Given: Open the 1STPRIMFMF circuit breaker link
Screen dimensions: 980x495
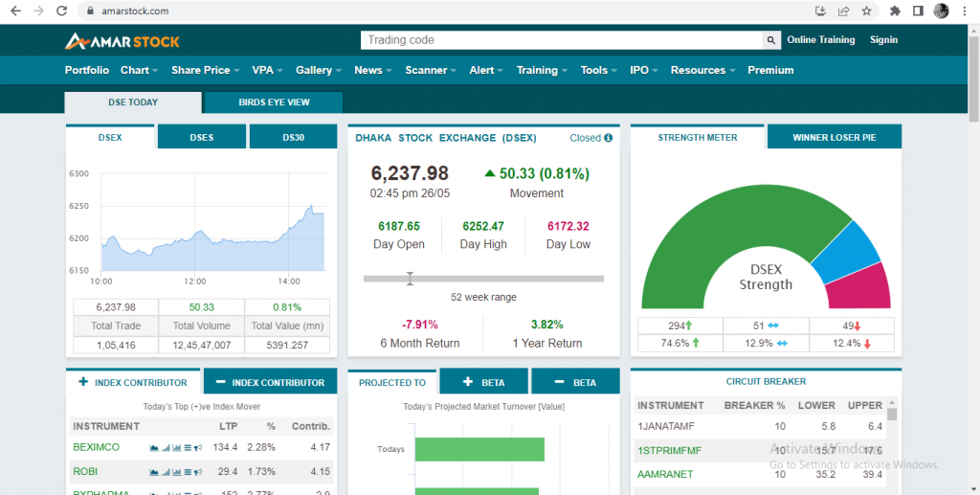Looking at the screenshot, I should (669, 451).
